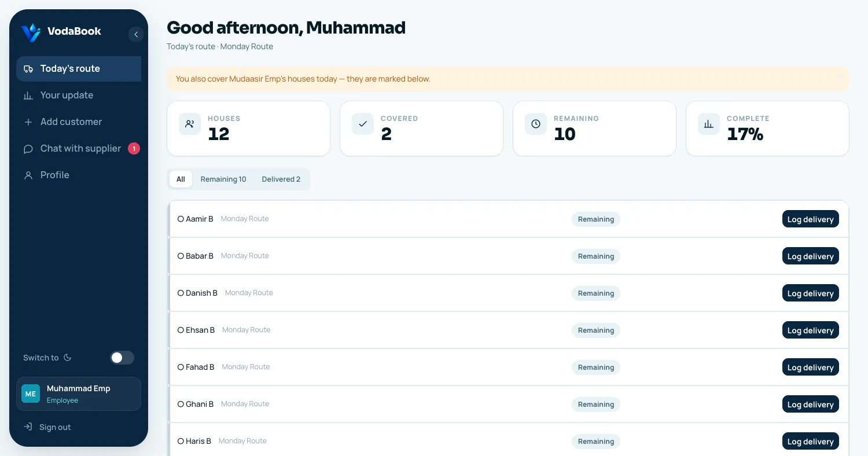The width and height of the screenshot is (868, 456).
Task: Log delivery for Ghani B
Action: [810, 404]
